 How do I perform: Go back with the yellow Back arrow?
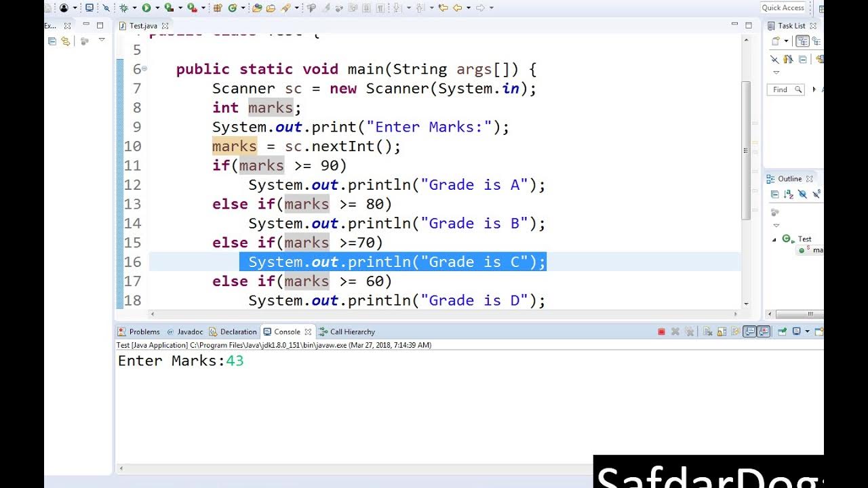coord(458,8)
